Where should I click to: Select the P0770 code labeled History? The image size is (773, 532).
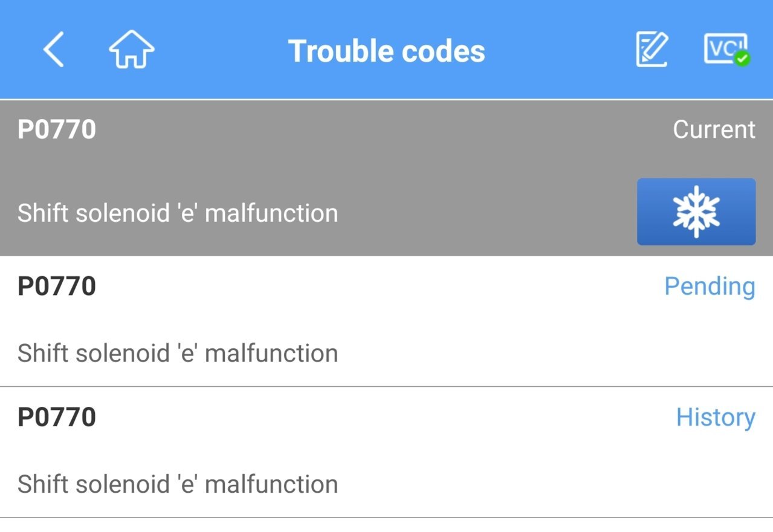click(57, 417)
